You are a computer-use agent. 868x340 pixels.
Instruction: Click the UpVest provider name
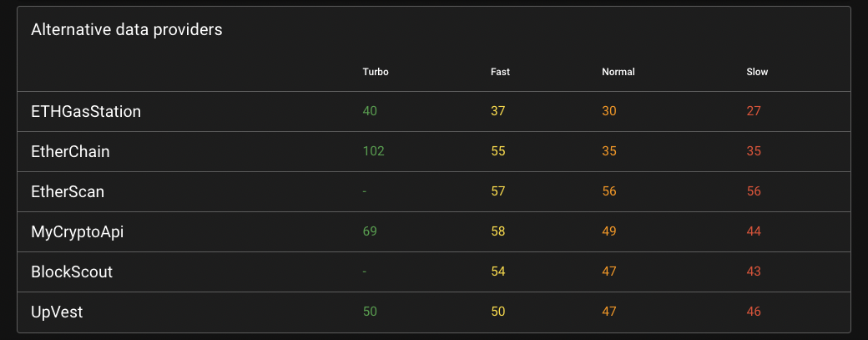(x=57, y=312)
